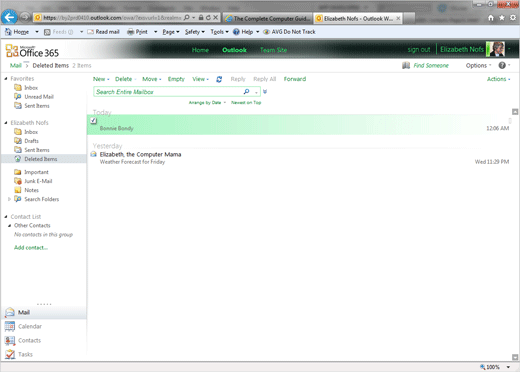Click the help question mark icon

coord(502,65)
